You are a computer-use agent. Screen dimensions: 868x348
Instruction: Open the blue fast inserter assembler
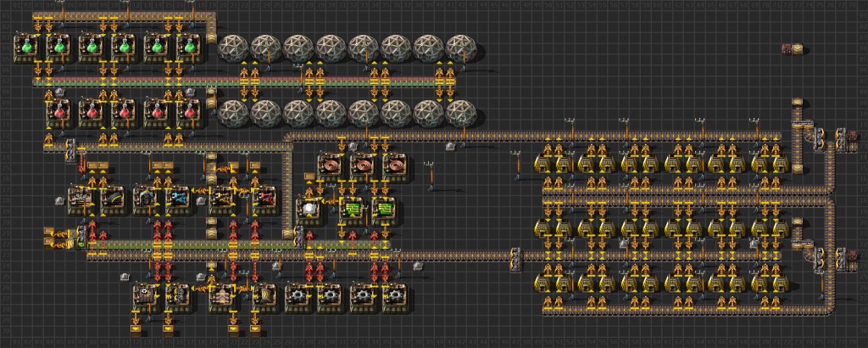178,200
